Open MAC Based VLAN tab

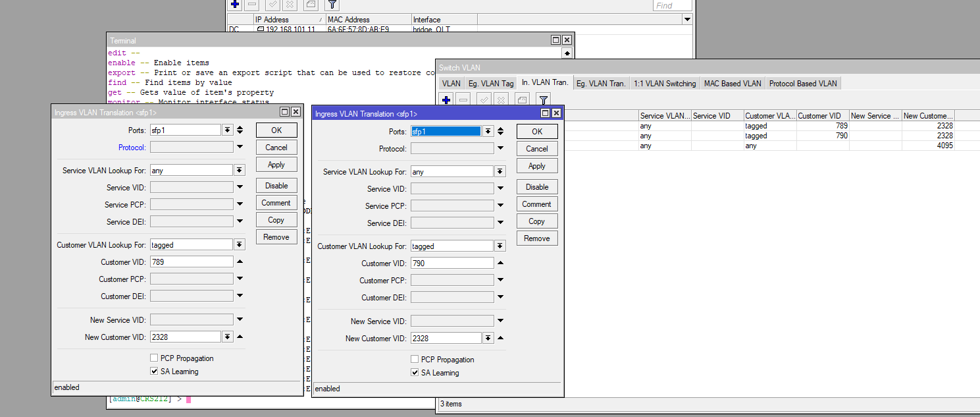point(733,84)
